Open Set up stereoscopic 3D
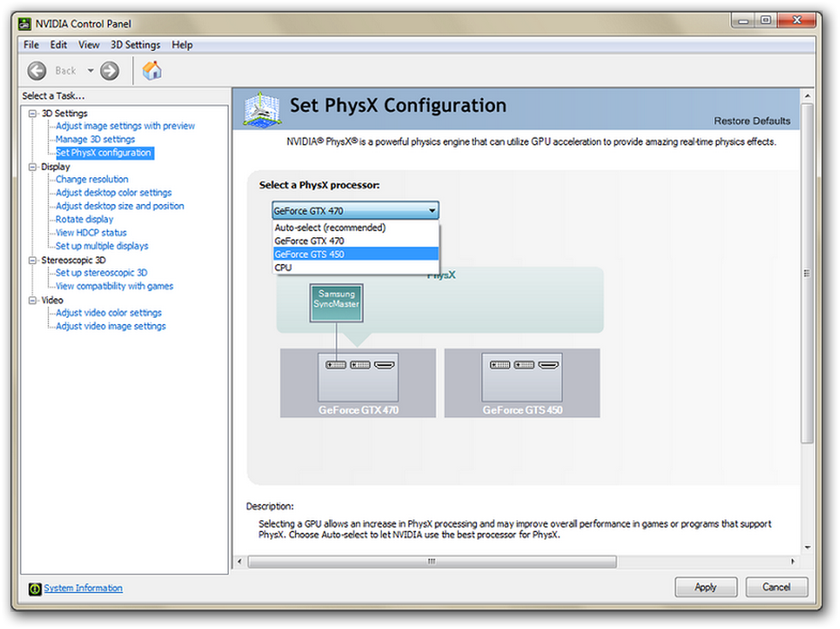The width and height of the screenshot is (840, 629). pos(101,273)
